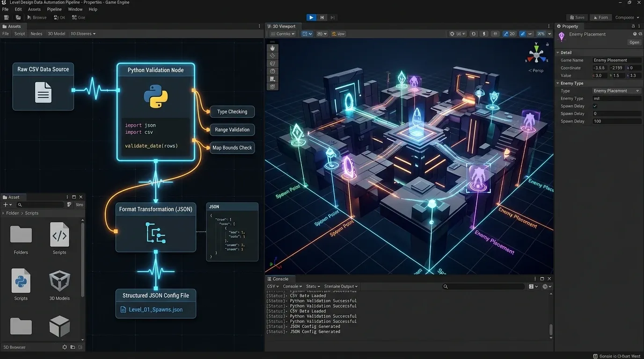This screenshot has width=644, height=359.
Task: Toggle the first Spawn Delay checkbox
Action: click(595, 106)
